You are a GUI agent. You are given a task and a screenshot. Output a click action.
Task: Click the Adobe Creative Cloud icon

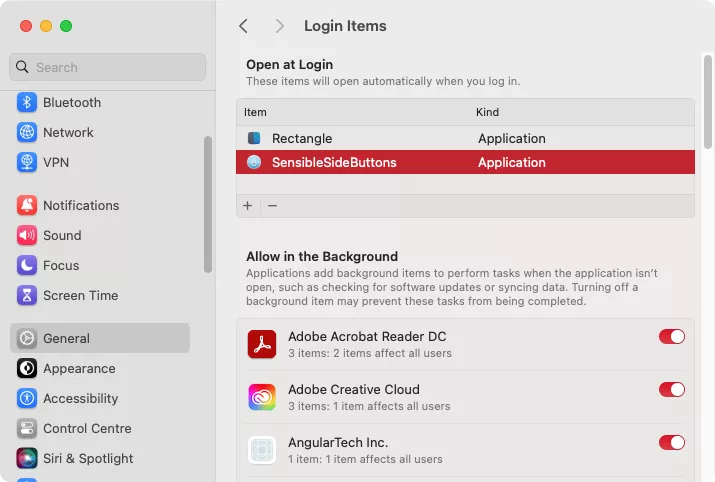click(262, 397)
